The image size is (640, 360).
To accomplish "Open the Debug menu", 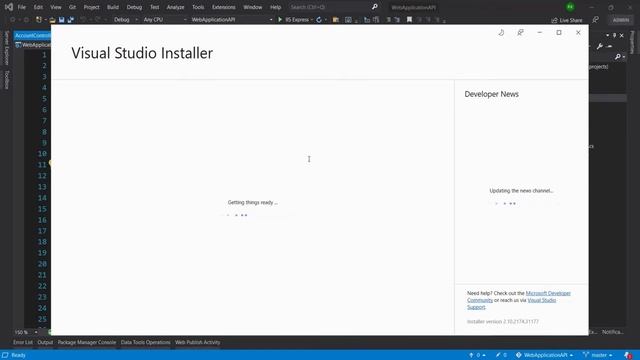I will coord(134,7).
